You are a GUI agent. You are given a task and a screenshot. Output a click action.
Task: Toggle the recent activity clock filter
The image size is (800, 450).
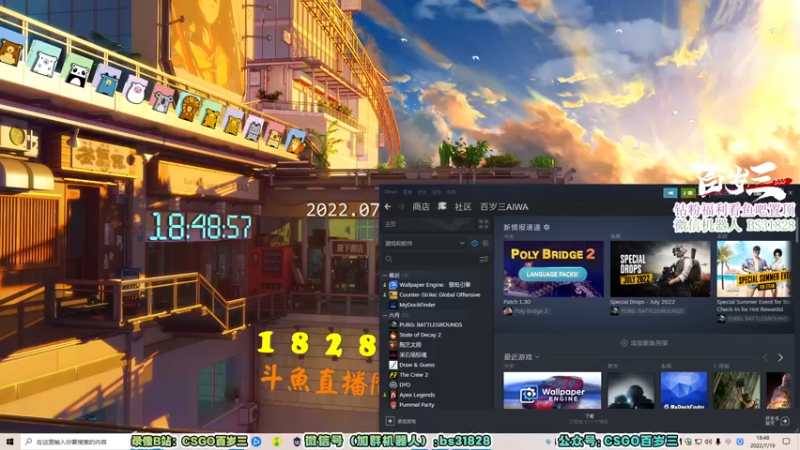pos(474,243)
